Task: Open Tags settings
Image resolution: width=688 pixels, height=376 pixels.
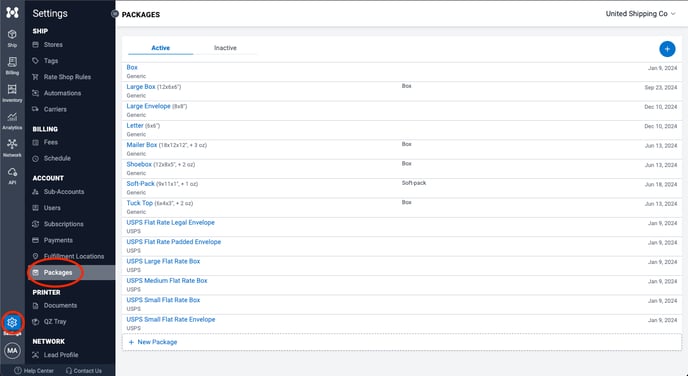Action: click(51, 61)
